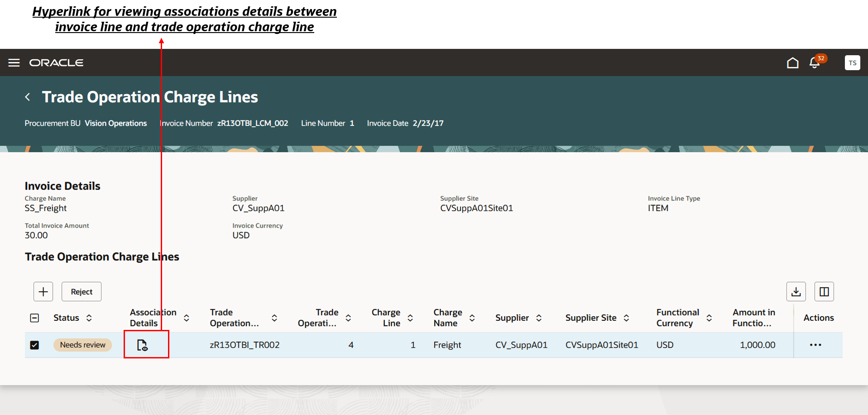Viewport: 868px width, 415px height.
Task: Sort by Trade Operation Charge Line number column
Action: (x=348, y=318)
